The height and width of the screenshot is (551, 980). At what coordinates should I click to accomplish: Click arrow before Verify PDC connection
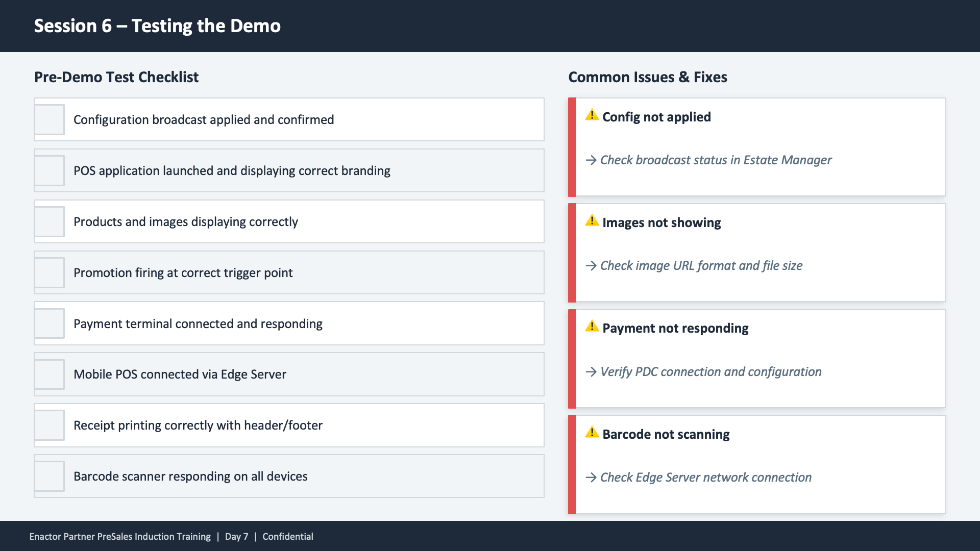591,372
